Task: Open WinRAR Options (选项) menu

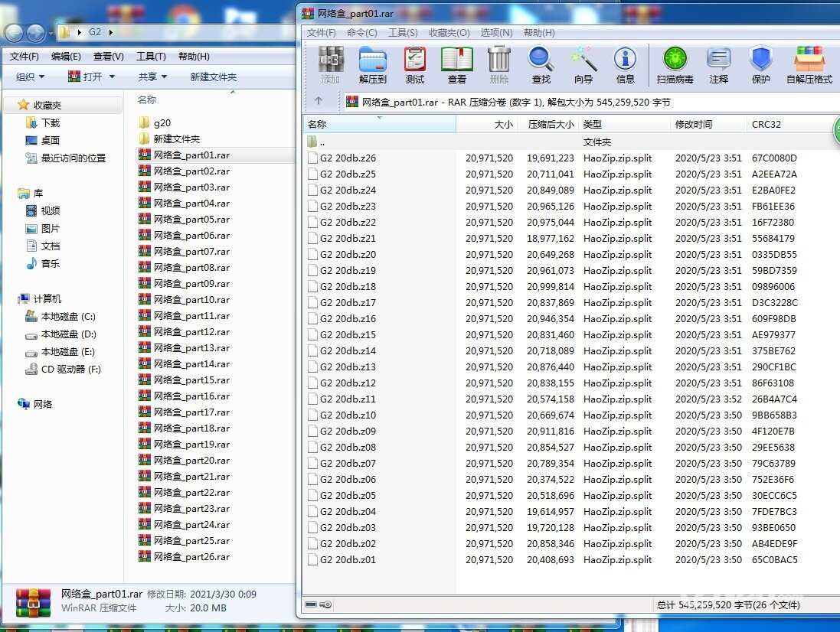Action: tap(496, 33)
